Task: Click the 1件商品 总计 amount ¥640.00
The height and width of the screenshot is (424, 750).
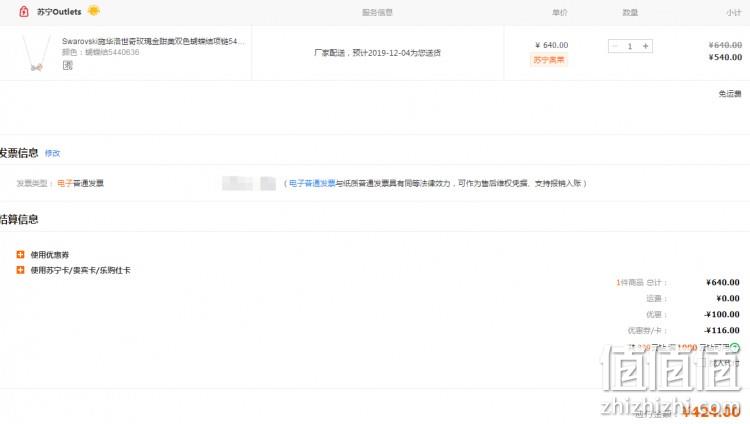Action: pyautogui.click(x=723, y=282)
